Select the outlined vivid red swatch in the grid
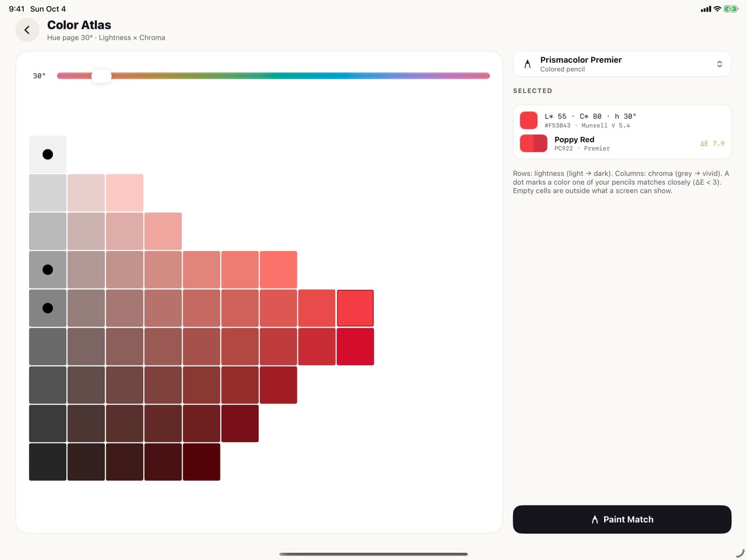The image size is (747, 560). point(355,308)
